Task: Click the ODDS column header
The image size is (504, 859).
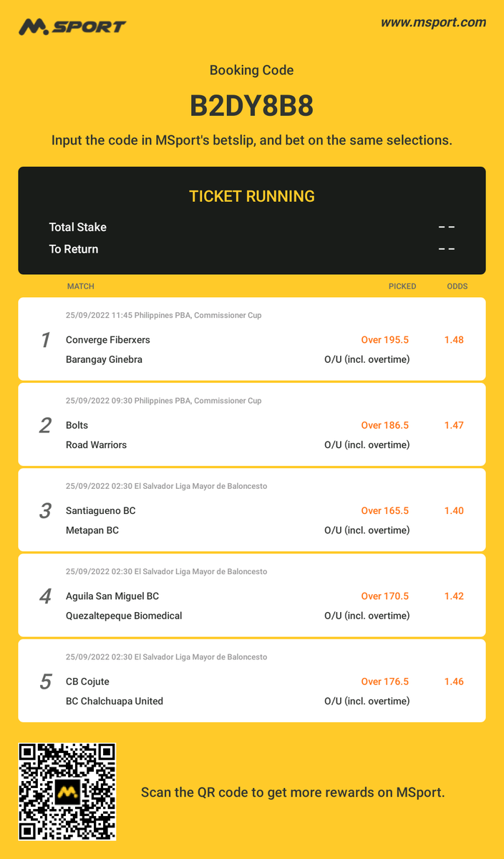Action: pos(457,286)
